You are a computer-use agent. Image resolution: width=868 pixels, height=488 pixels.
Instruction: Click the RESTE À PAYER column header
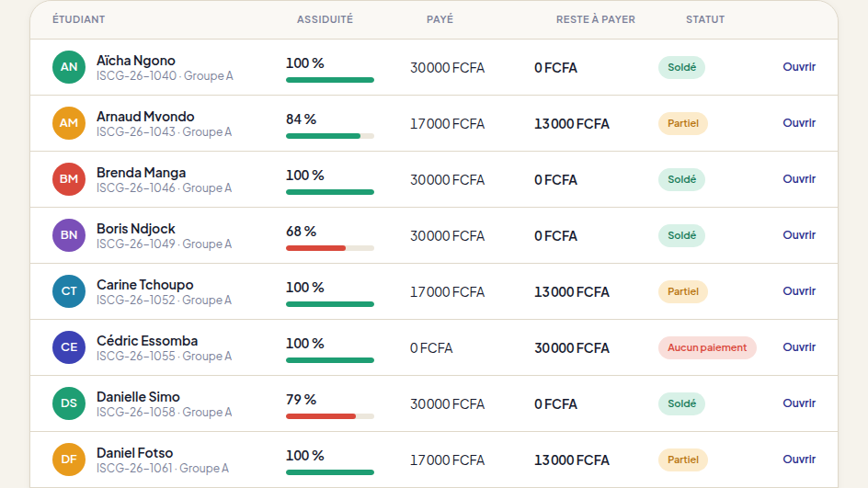pyautogui.click(x=596, y=19)
